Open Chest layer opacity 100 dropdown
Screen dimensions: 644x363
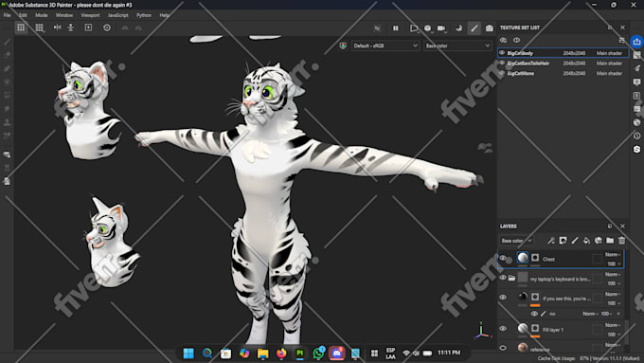[x=614, y=263]
